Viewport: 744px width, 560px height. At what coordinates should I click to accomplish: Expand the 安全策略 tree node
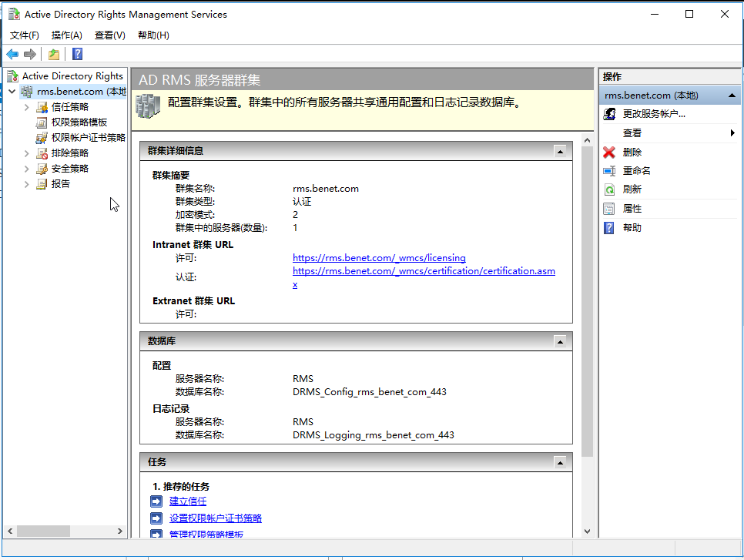26,169
